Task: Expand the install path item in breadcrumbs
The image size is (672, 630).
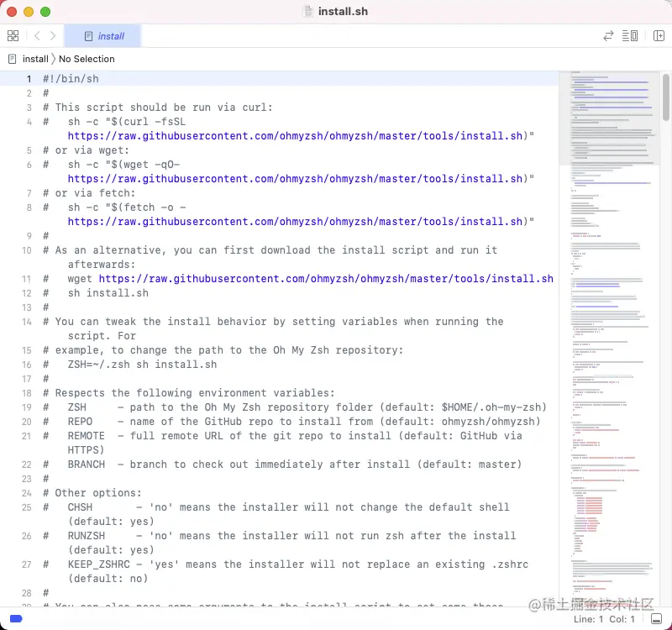Action: [34, 59]
